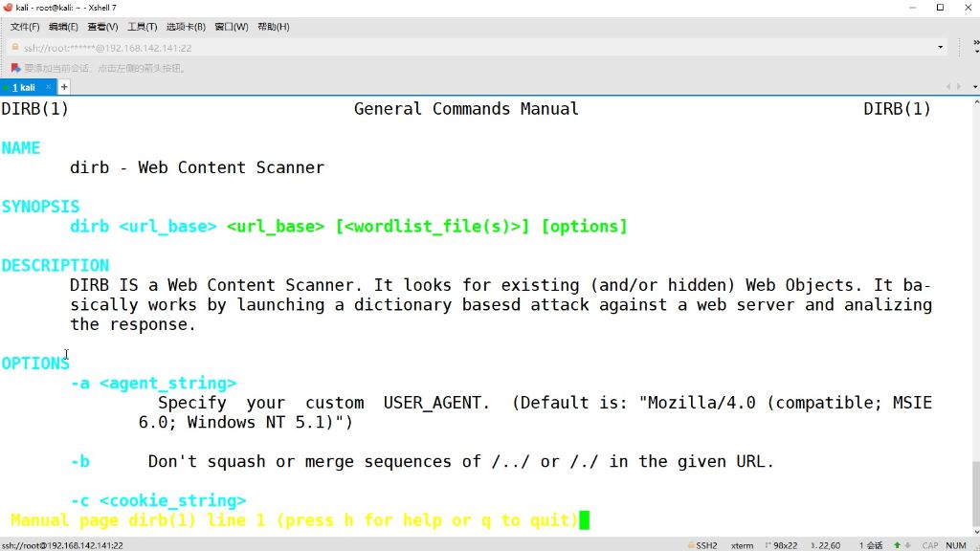Click the 要添加当前会话 hint text
Screen dimensions: 980x551
105,68
